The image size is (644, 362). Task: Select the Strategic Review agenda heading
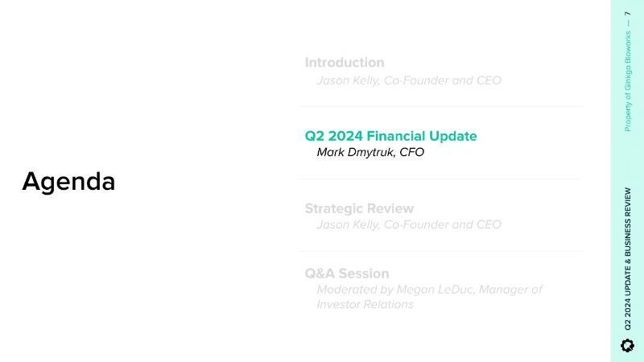[x=359, y=208]
